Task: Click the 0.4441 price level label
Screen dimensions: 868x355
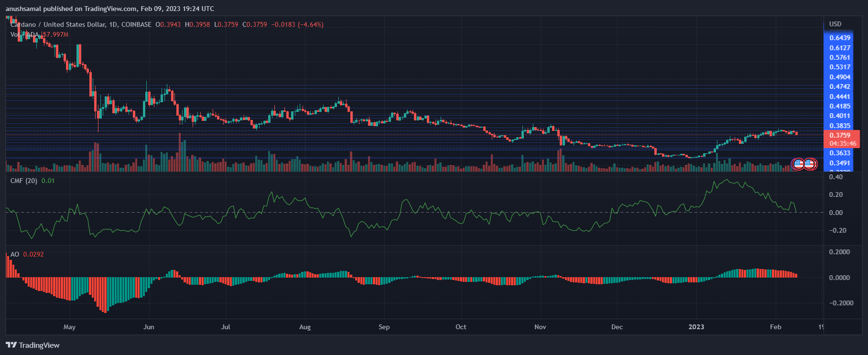Action: 840,97
